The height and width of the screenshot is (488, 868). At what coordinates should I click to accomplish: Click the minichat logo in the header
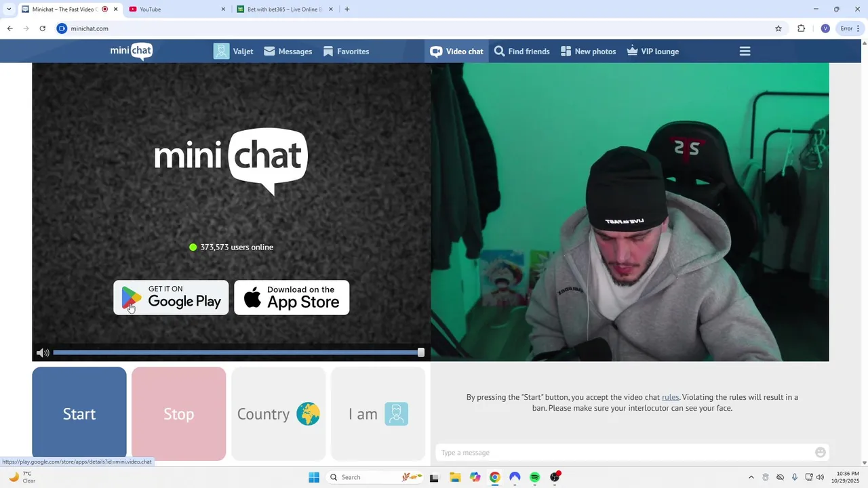pyautogui.click(x=132, y=51)
